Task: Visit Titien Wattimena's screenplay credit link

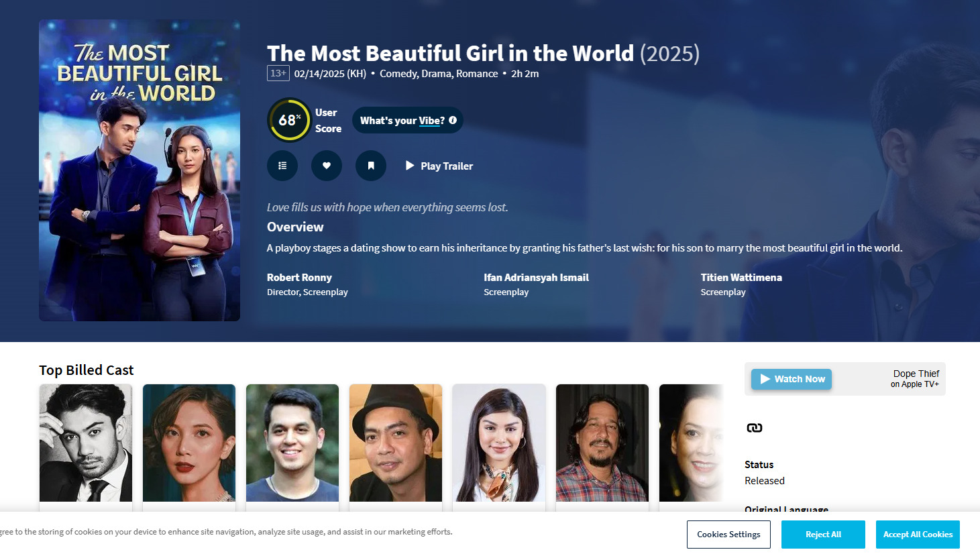Action: click(x=741, y=278)
